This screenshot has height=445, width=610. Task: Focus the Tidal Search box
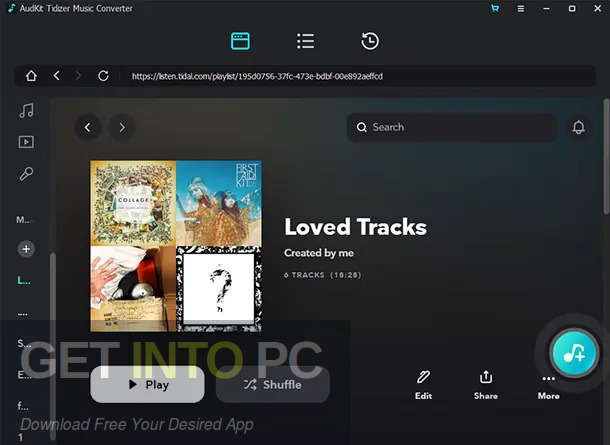[452, 127]
